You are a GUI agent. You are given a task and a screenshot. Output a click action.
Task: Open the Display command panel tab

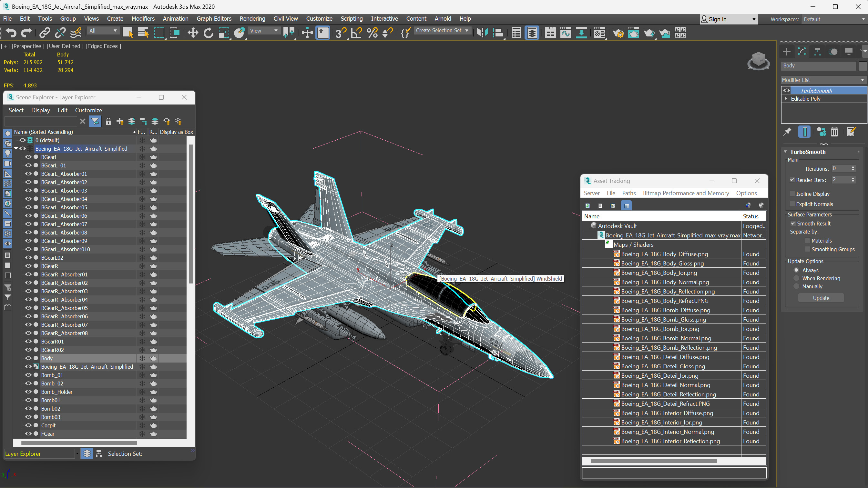point(848,52)
